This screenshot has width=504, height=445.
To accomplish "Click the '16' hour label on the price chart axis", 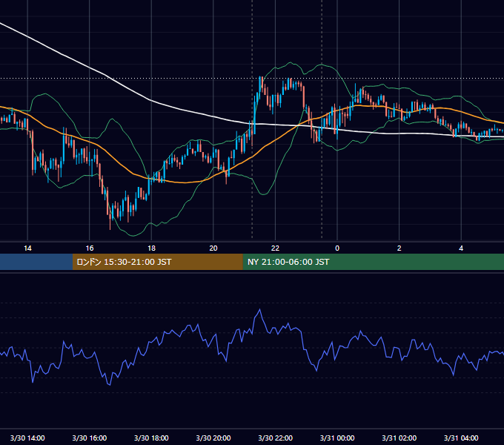I will click(90, 248).
